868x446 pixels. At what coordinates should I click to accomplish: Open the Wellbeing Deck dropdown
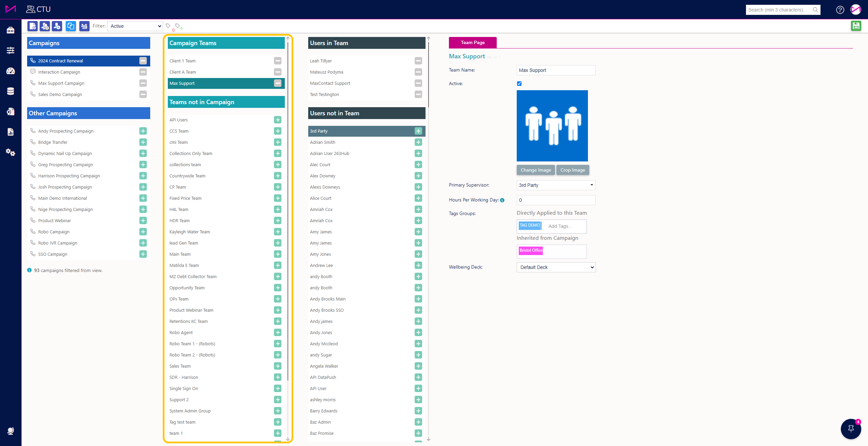[556, 267]
